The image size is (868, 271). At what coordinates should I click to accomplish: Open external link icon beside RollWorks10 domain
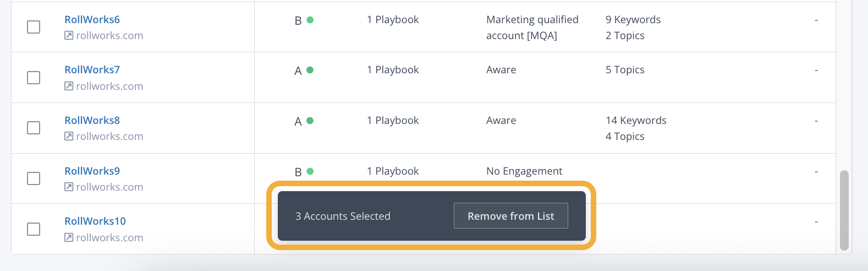tap(69, 237)
